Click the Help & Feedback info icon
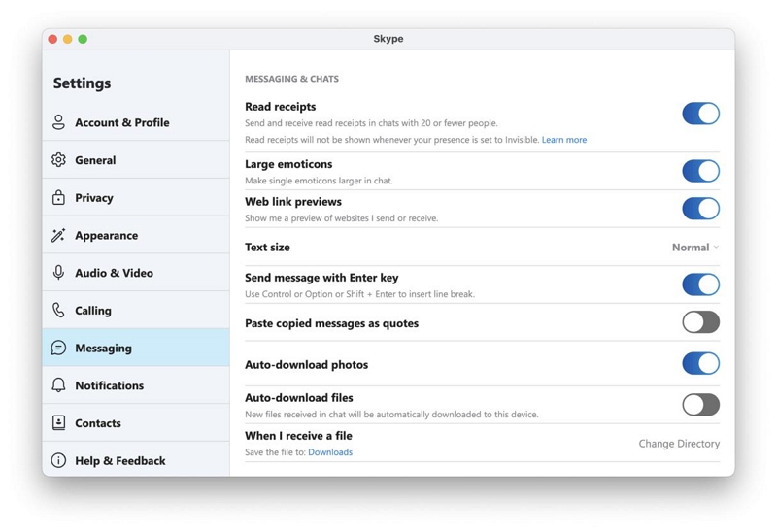Viewport: 777px width, 532px height. [58, 460]
